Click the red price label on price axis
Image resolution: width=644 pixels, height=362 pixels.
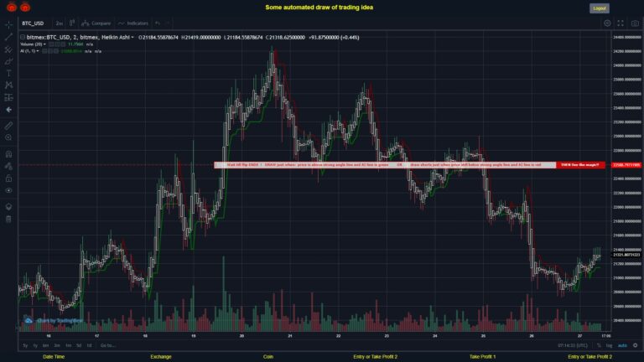pyautogui.click(x=626, y=165)
